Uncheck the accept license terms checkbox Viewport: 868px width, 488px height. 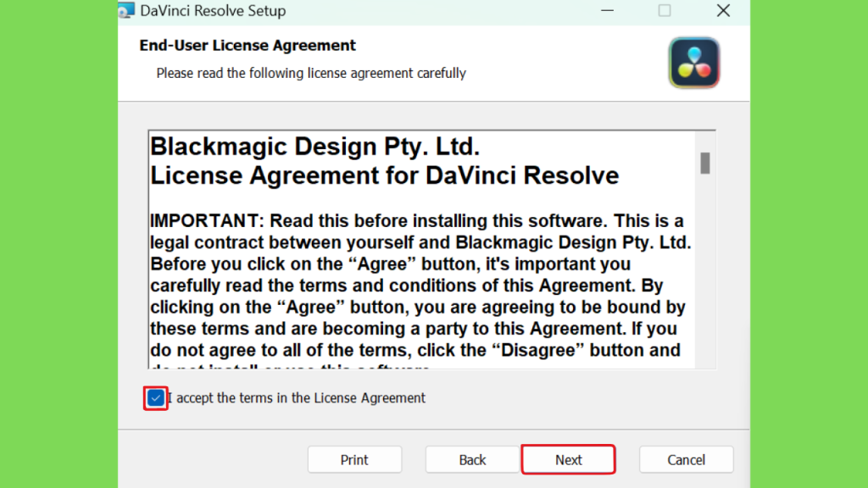156,398
